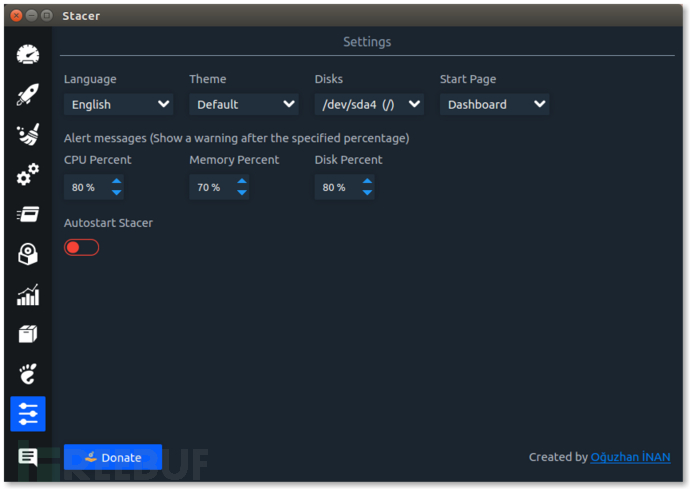Open the Oğuzhan İNAN creator link
This screenshot has width=690, height=489.
(630, 457)
